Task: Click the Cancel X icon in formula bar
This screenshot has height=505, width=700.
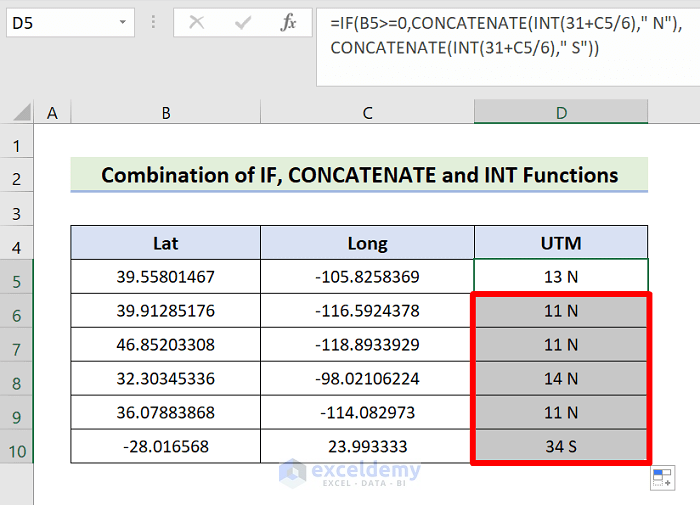Action: [197, 23]
